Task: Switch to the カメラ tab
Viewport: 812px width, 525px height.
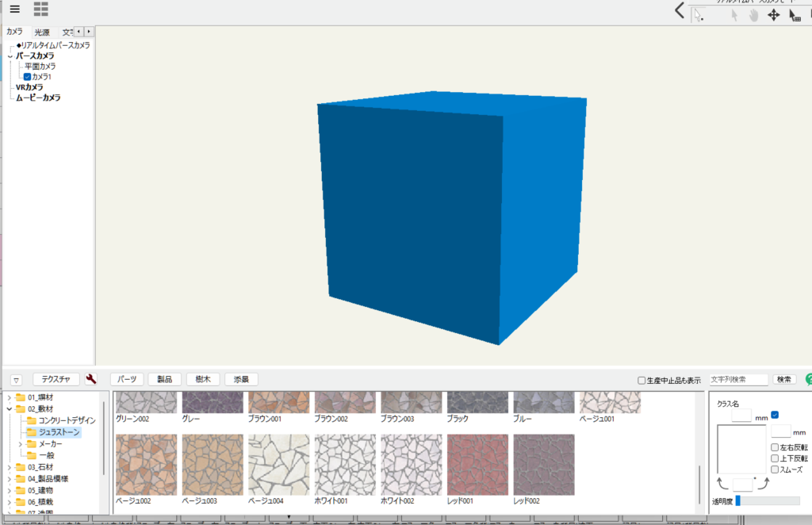Action: 14,32
